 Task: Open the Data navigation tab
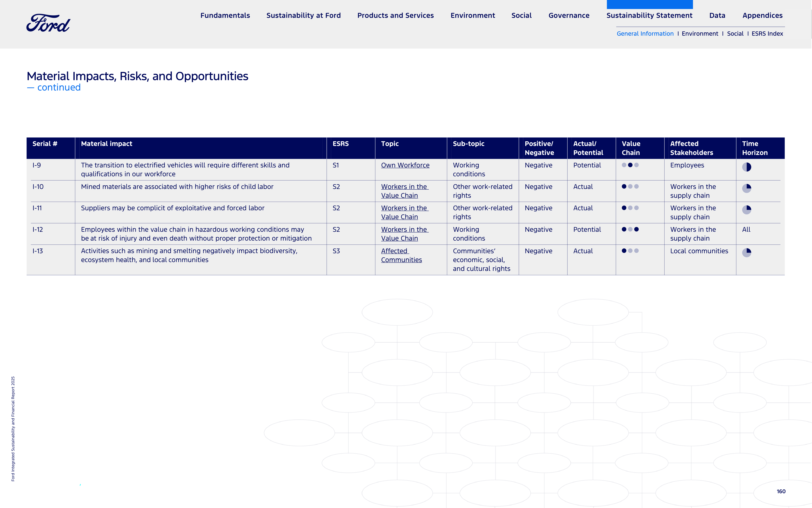[x=717, y=15]
